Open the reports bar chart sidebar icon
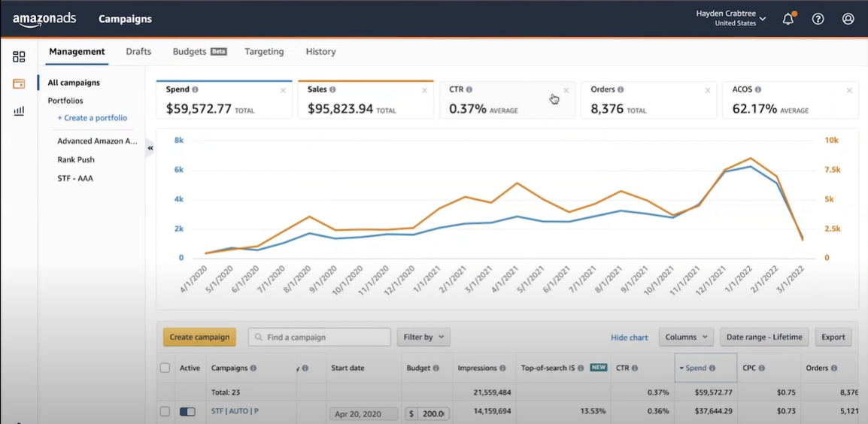Screen dimensions: 868x424 coord(19,111)
